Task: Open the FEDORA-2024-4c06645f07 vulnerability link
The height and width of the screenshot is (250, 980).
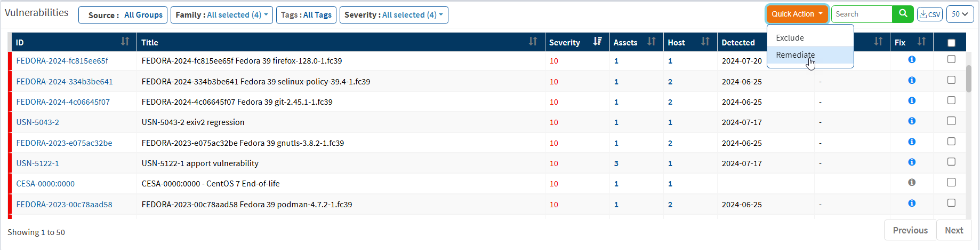Action: (x=63, y=102)
